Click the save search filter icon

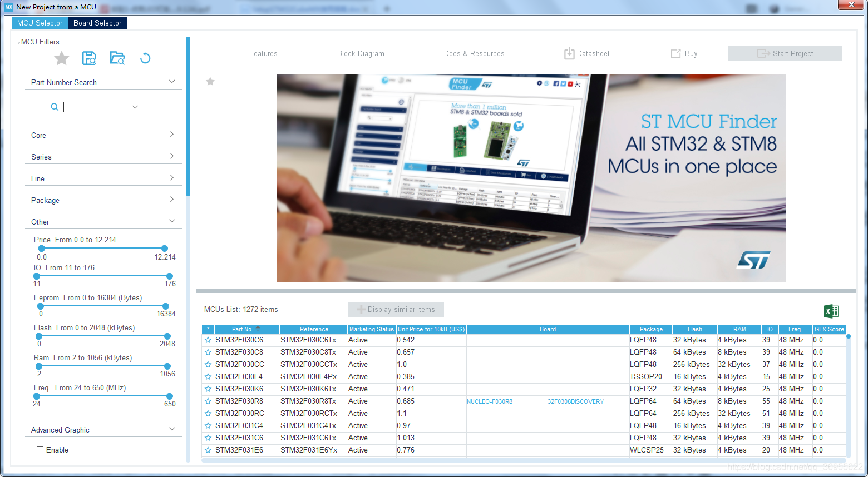(89, 58)
